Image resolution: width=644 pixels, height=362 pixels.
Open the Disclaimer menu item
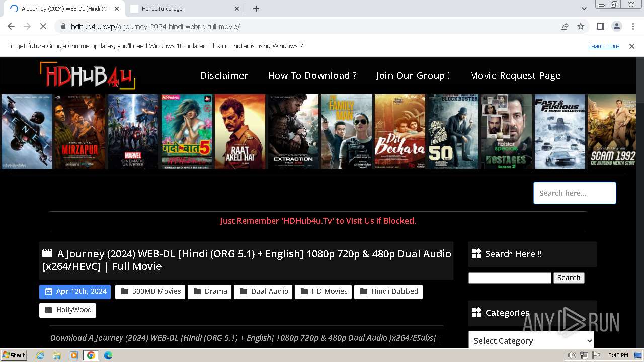coord(224,75)
